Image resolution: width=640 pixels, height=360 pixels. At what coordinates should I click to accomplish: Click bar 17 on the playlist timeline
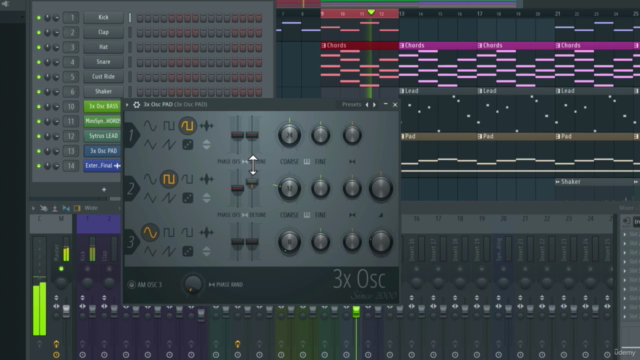click(x=480, y=14)
